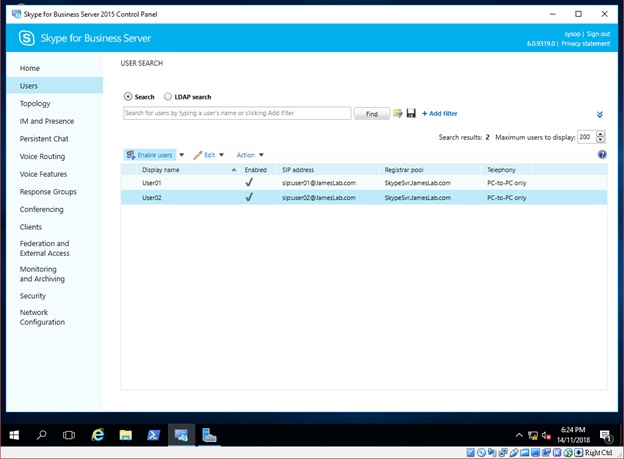Open PowerShell from the taskbar
This screenshot has width=624, height=459.
point(154,435)
